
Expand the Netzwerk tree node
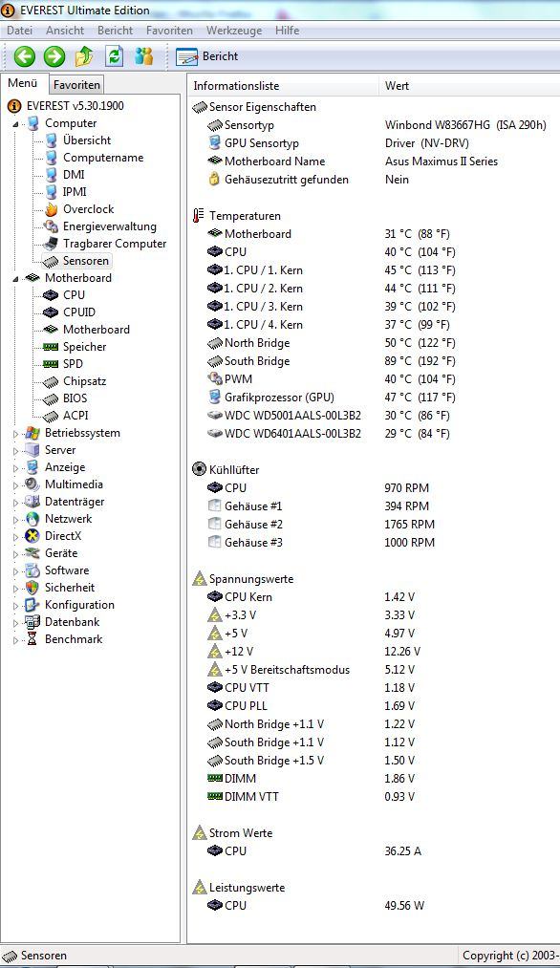coord(15,519)
